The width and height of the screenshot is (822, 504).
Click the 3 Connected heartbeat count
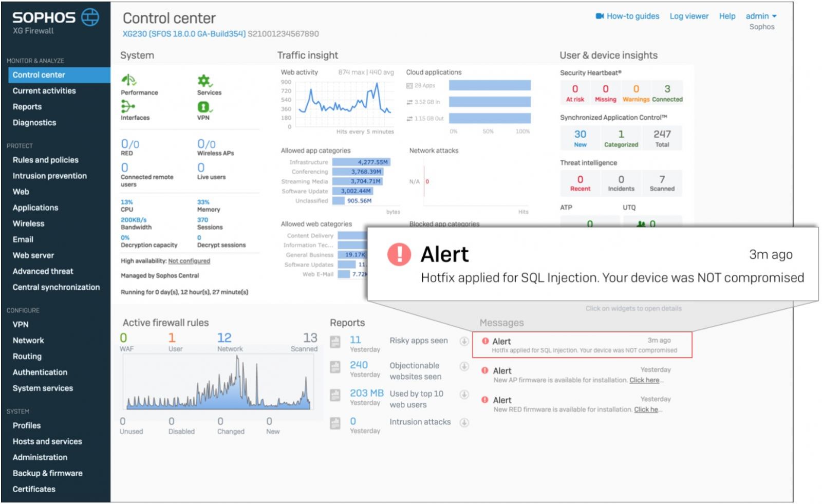coord(667,93)
